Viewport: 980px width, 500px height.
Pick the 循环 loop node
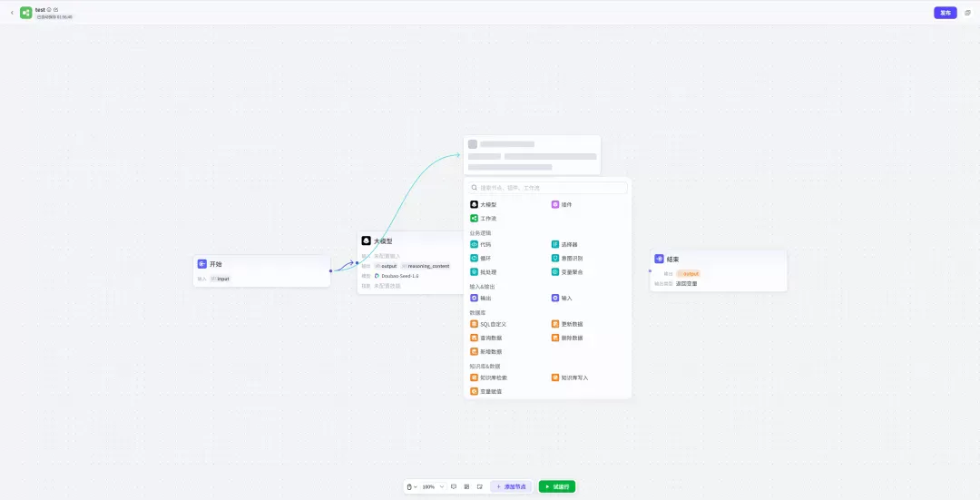point(481,258)
